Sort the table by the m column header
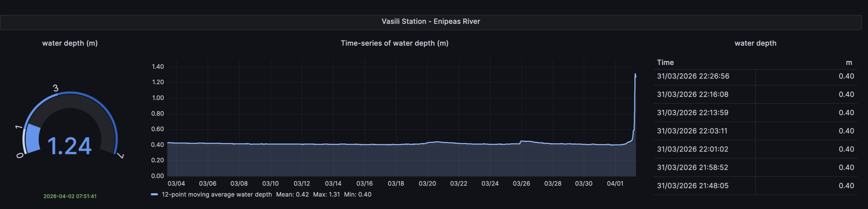Viewport: 868px width, 209px height. click(x=849, y=63)
